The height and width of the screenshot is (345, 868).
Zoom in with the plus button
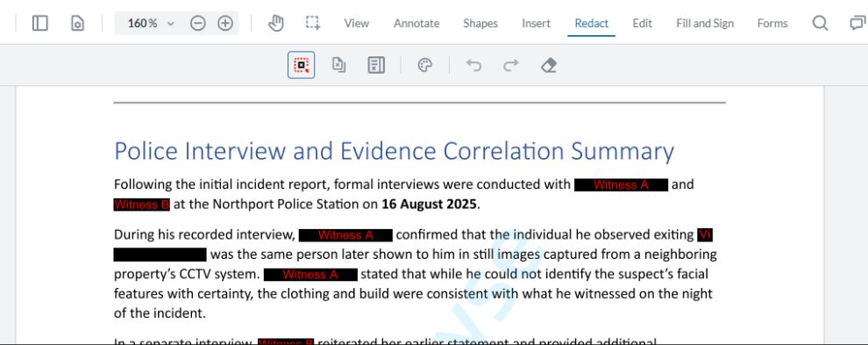click(x=224, y=24)
